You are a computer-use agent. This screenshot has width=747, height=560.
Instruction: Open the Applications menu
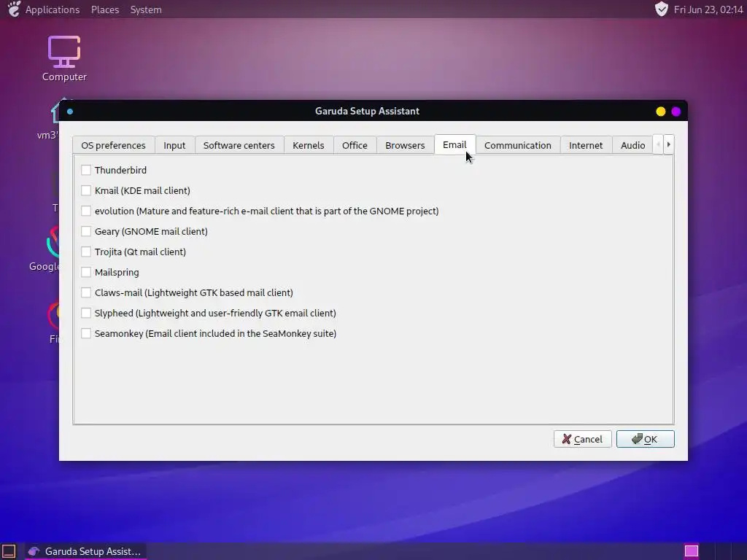click(53, 9)
